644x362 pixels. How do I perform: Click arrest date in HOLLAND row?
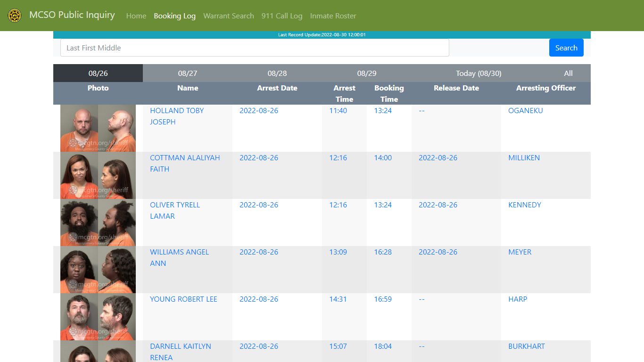tap(259, 110)
